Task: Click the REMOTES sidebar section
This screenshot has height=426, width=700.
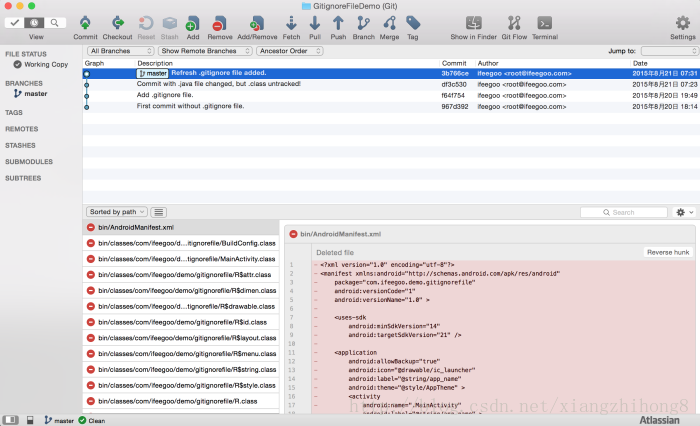Action: point(21,129)
